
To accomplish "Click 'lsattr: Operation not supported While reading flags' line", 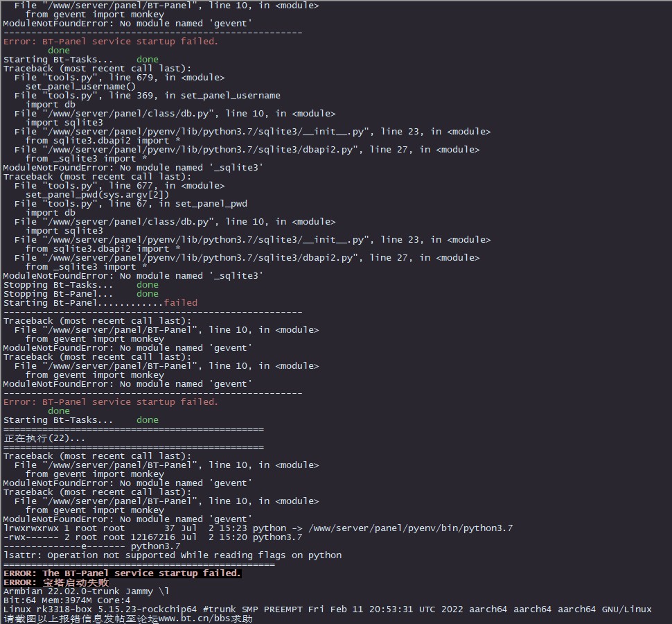I will [173, 555].
